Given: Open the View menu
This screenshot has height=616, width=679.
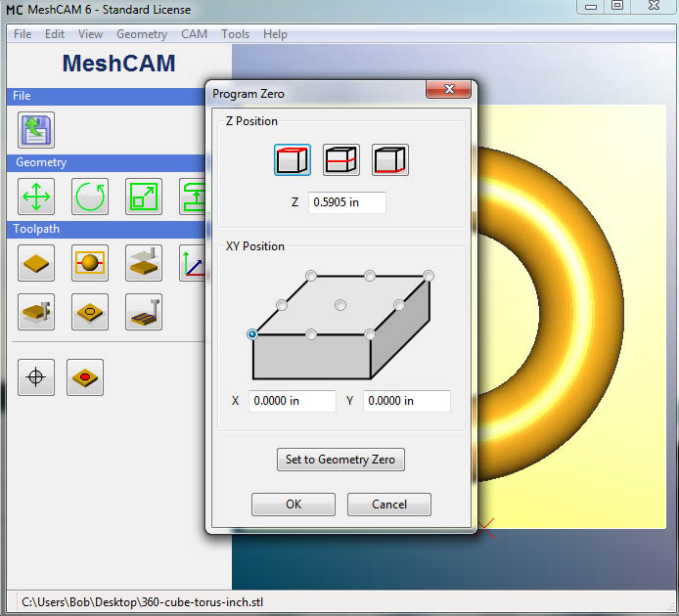Looking at the screenshot, I should 90,34.
